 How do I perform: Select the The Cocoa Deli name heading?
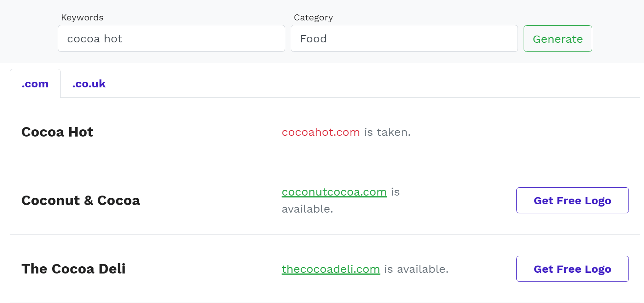point(73,269)
